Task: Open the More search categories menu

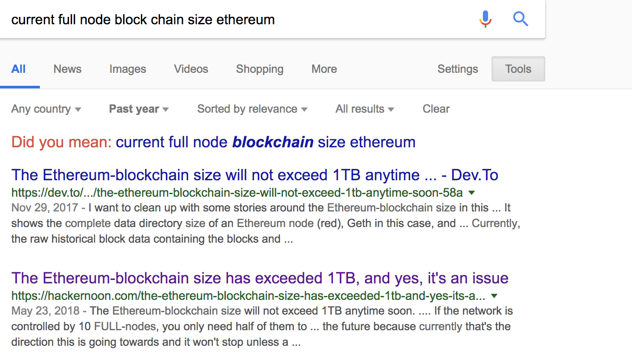Action: pos(324,69)
